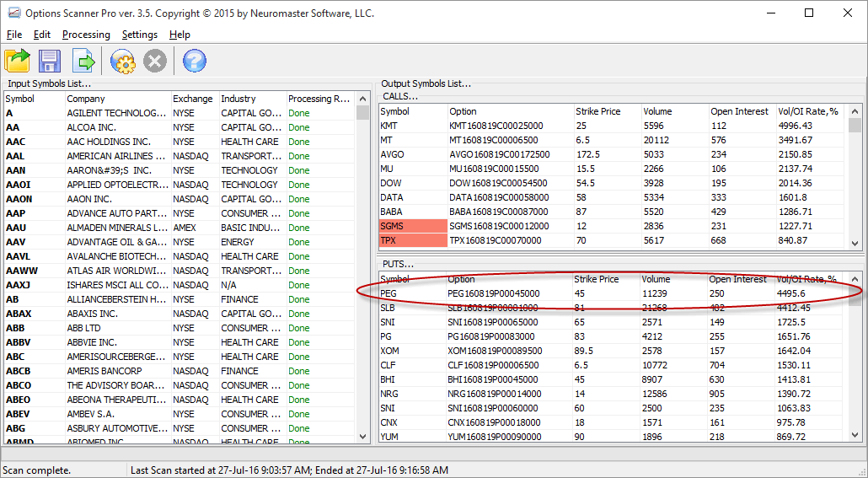Select the BABA call symbol
This screenshot has height=478, width=868.
pyautogui.click(x=391, y=212)
